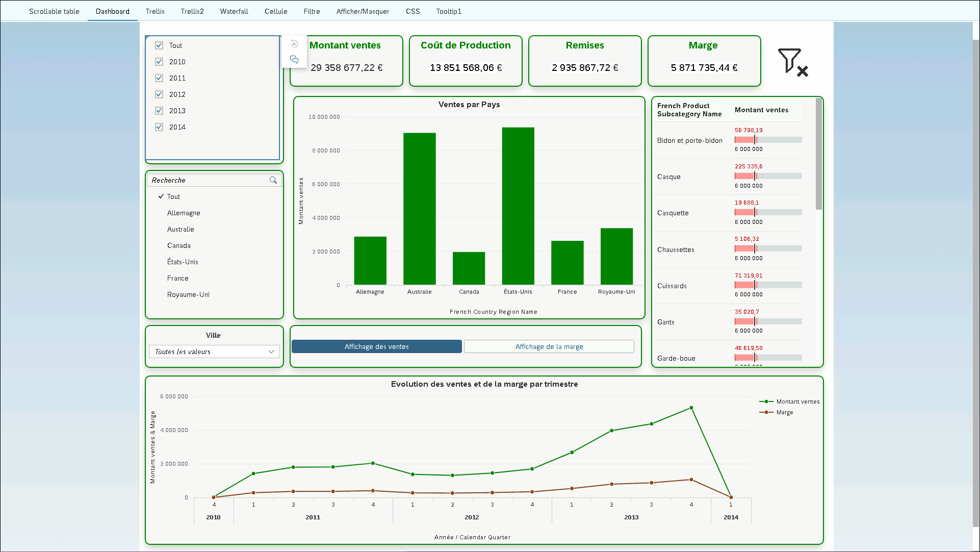Toggle the 2013 year checkbox

pos(159,111)
